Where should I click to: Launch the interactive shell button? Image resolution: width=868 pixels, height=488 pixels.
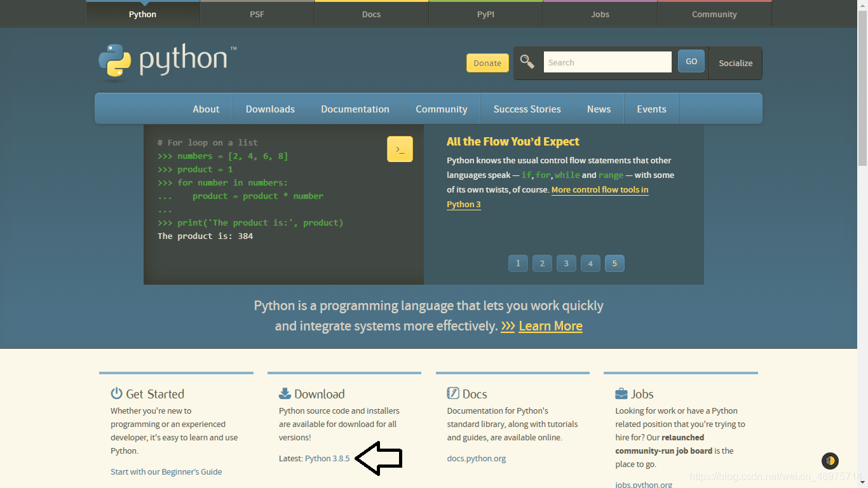pyautogui.click(x=400, y=149)
